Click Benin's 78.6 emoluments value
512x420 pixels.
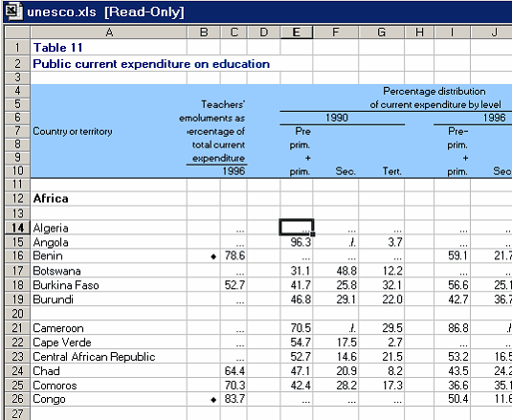(234, 255)
